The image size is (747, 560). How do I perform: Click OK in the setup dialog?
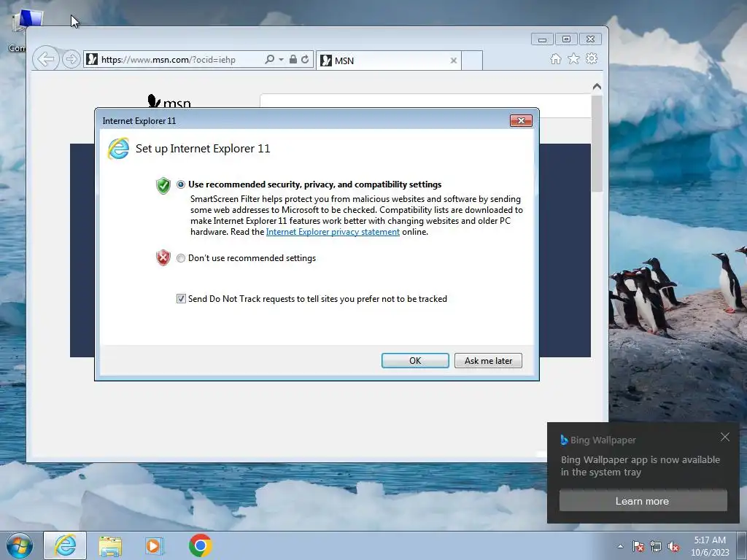coord(415,360)
